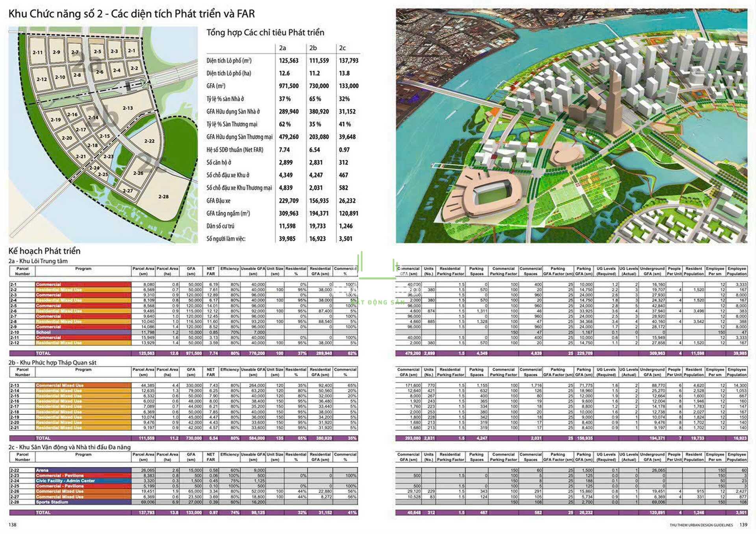Click parcel label "2-13" on the zoning map
Screen dimensions: 756x534
pyautogui.click(x=128, y=108)
